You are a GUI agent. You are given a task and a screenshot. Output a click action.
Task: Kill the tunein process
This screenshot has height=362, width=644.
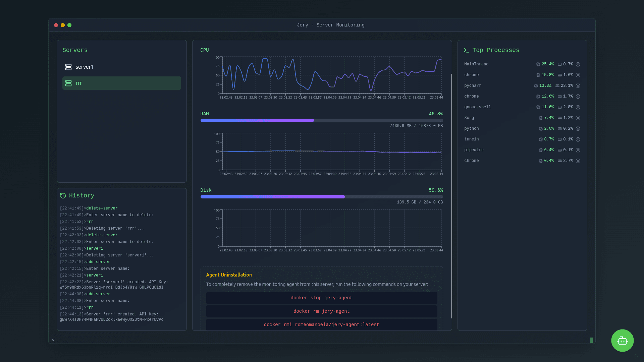tap(578, 139)
